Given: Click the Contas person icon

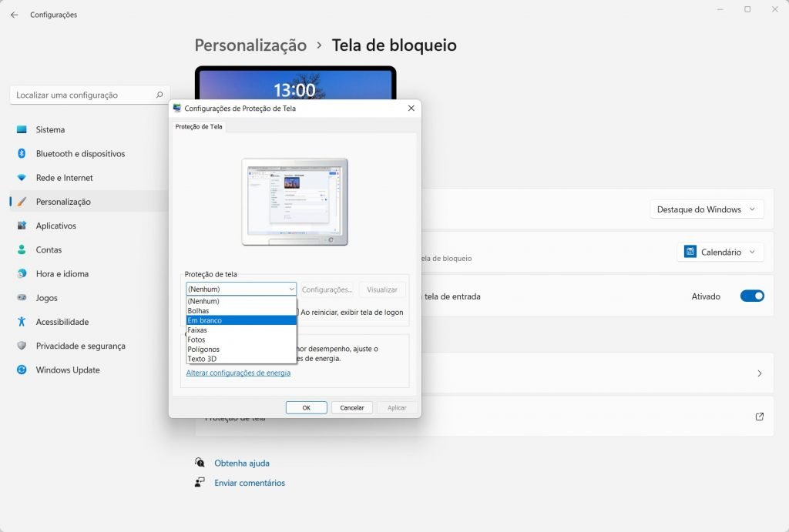Looking at the screenshot, I should 22,249.
